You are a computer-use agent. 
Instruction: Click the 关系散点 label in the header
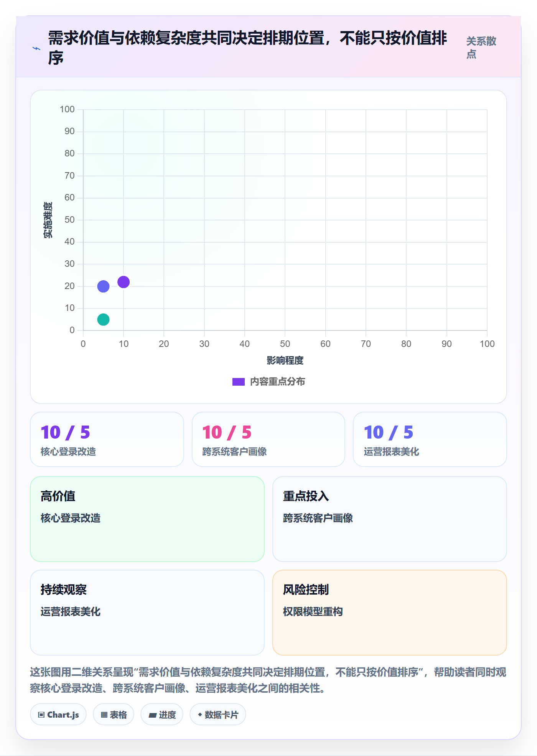[481, 48]
